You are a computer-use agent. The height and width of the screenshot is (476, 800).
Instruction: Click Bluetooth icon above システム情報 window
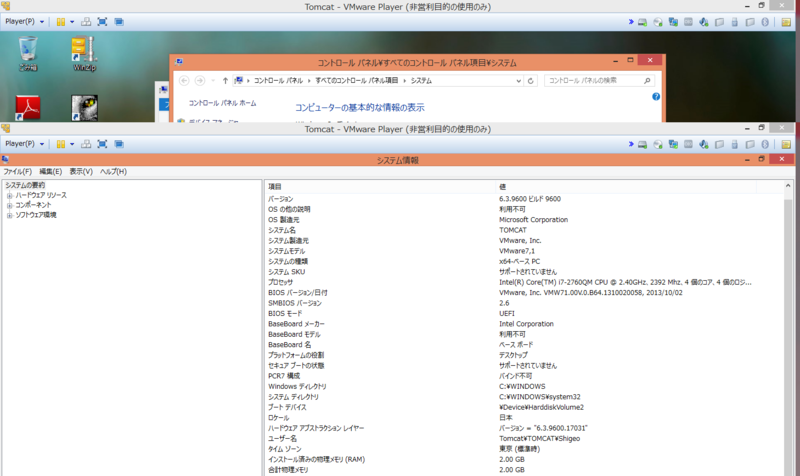pyautogui.click(x=765, y=144)
